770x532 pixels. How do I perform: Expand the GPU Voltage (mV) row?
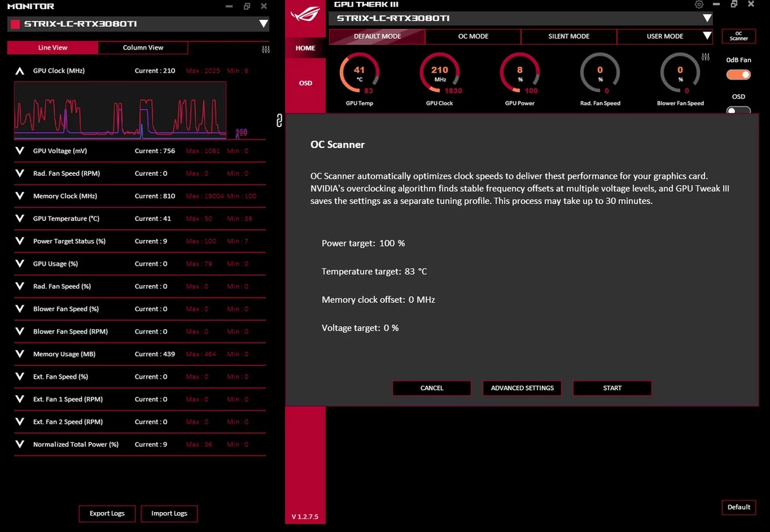pyautogui.click(x=19, y=151)
